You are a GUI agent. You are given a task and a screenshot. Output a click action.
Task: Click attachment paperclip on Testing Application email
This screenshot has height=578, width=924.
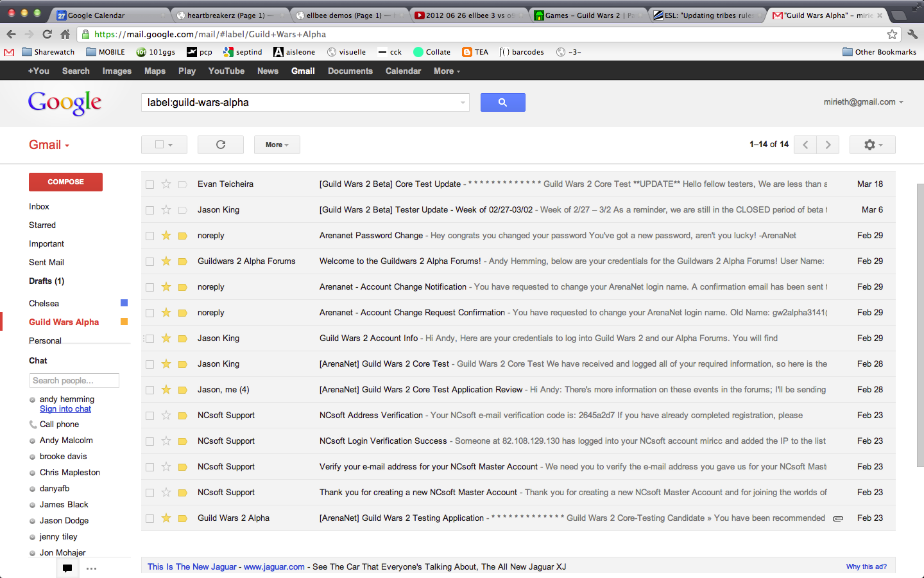[838, 518]
